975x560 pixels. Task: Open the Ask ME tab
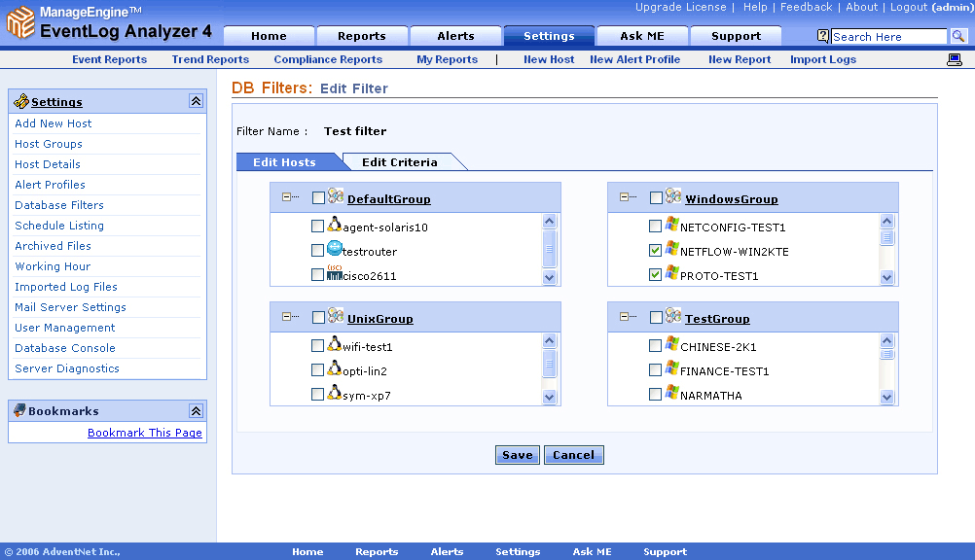point(642,36)
